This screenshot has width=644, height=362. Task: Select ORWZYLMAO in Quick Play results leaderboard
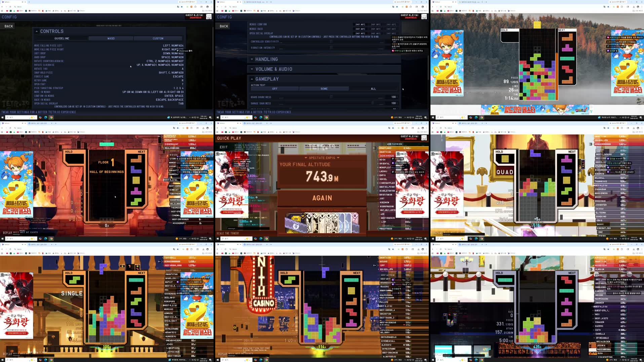[x=404, y=148]
